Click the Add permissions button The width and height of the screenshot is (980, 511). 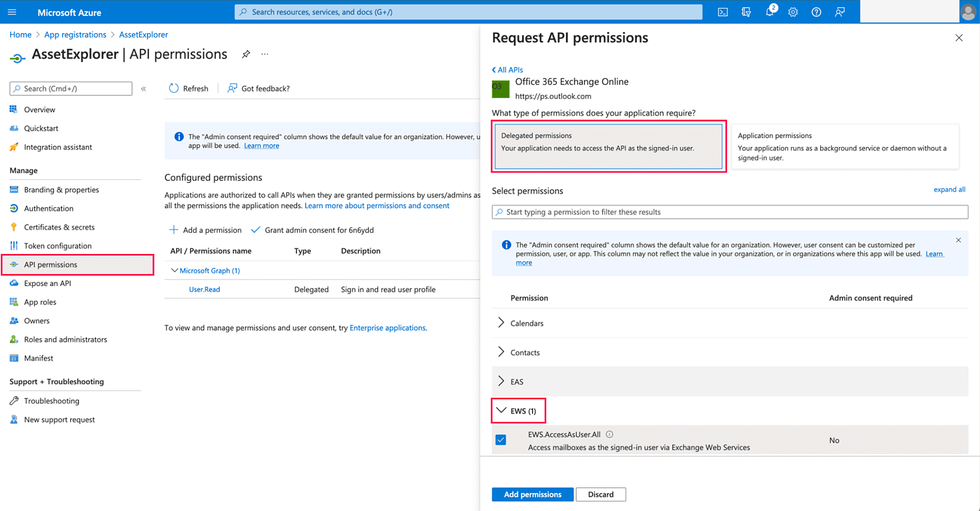532,494
